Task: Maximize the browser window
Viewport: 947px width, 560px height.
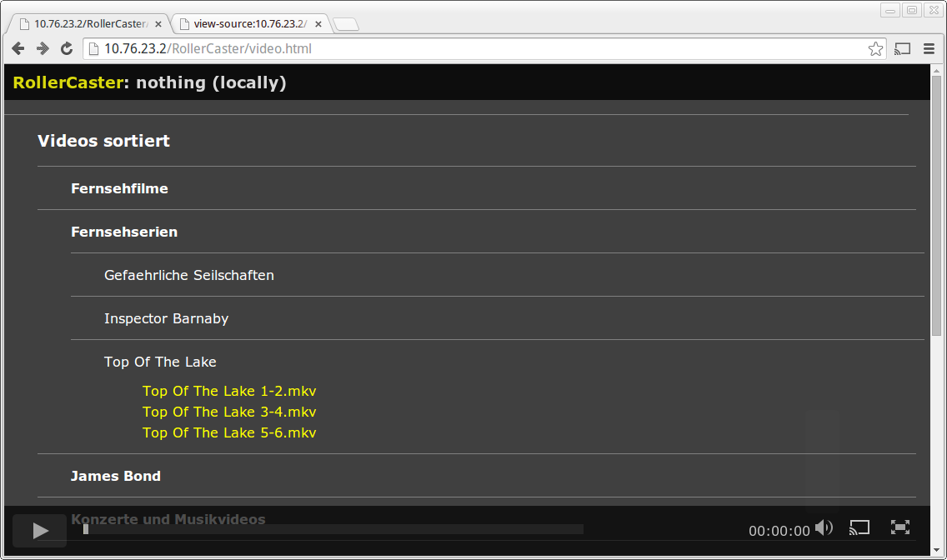Action: 912,10
